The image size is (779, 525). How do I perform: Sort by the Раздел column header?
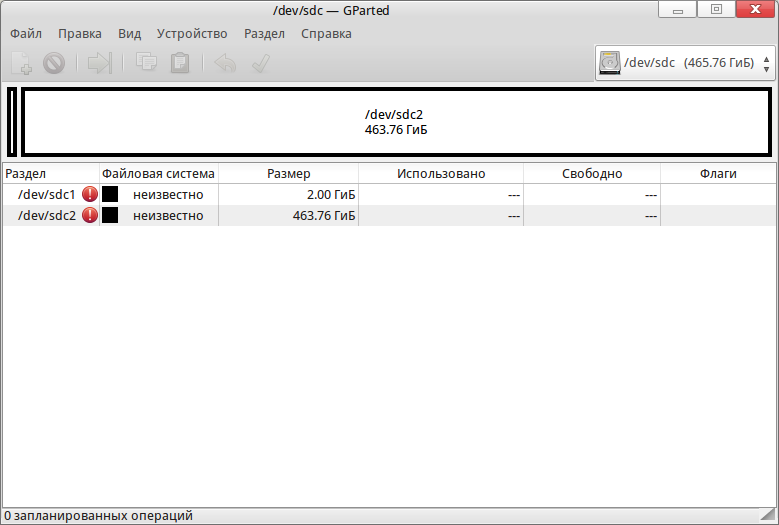pos(51,173)
